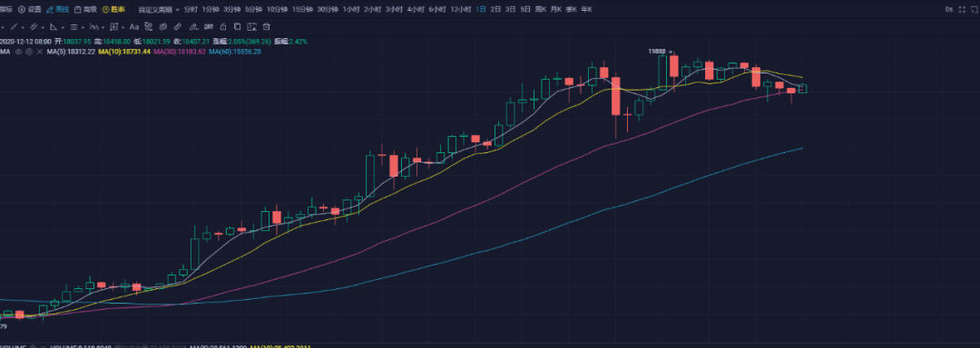980x348 pixels.
Task: Select the Aa text annotation tool
Action: pos(133,27)
